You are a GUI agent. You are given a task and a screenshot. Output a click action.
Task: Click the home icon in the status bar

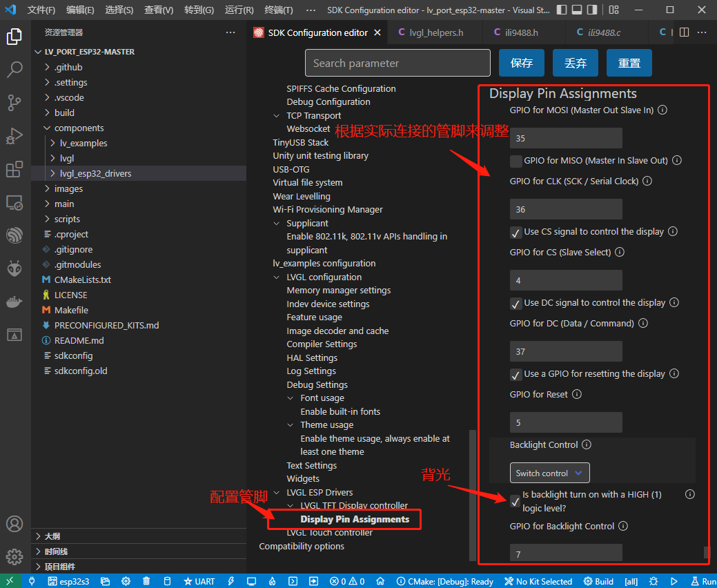coord(380,581)
